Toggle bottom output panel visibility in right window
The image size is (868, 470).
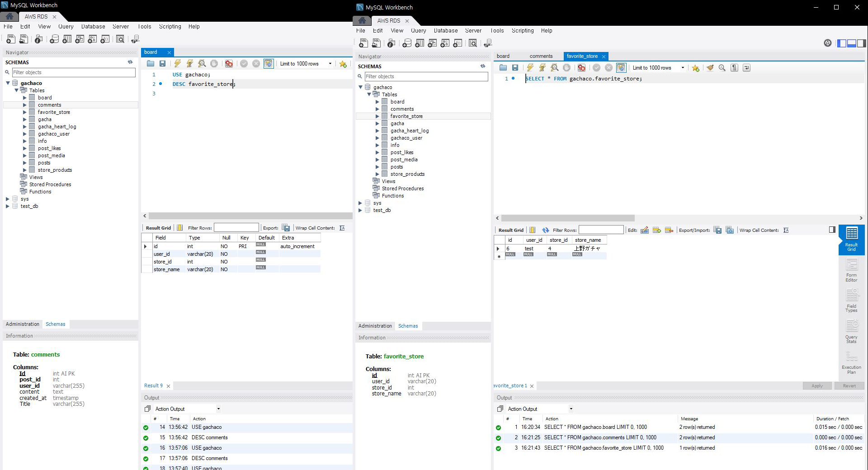pos(852,43)
